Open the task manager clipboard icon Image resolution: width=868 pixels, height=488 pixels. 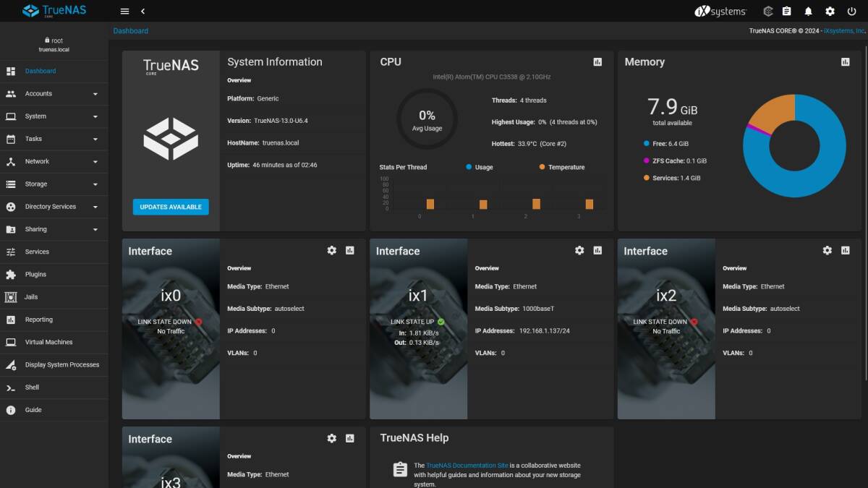coord(787,12)
